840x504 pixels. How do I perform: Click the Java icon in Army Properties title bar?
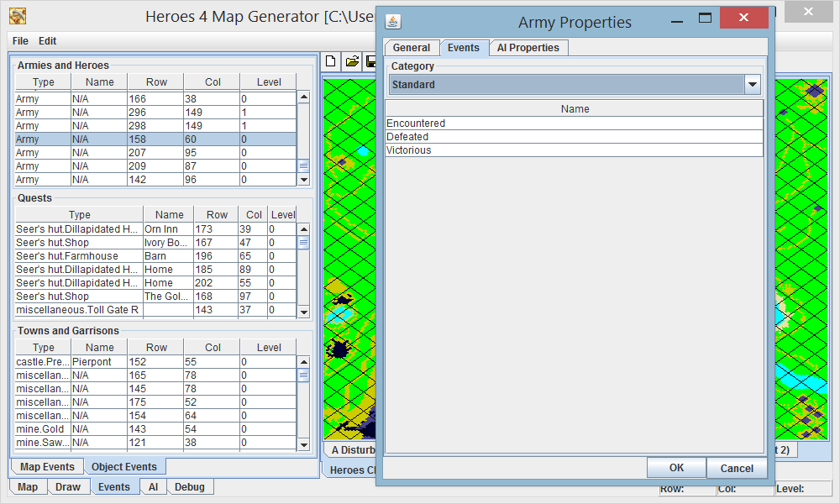click(393, 22)
